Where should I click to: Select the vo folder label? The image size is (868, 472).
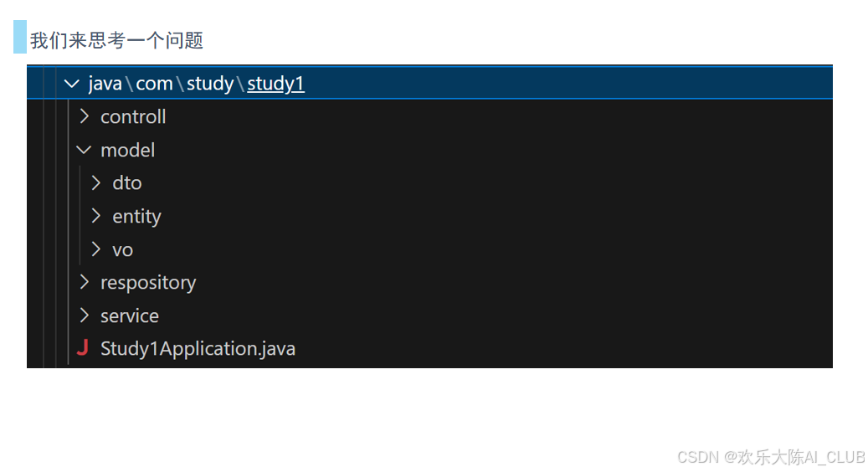pyautogui.click(x=123, y=250)
